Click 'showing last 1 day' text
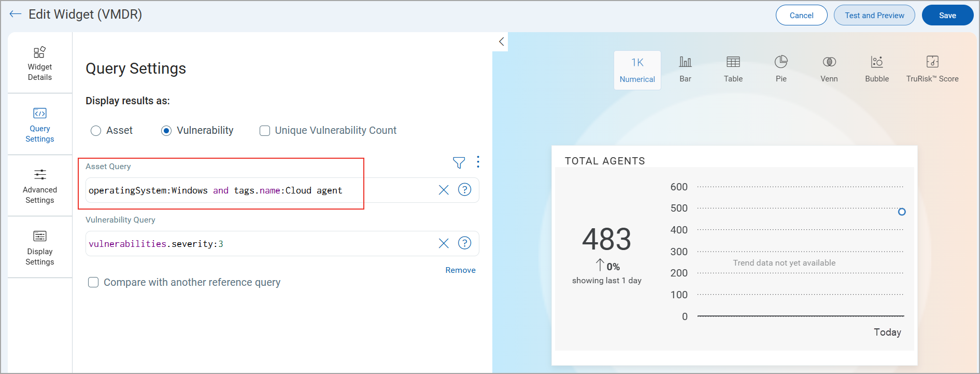980x374 pixels. (607, 281)
